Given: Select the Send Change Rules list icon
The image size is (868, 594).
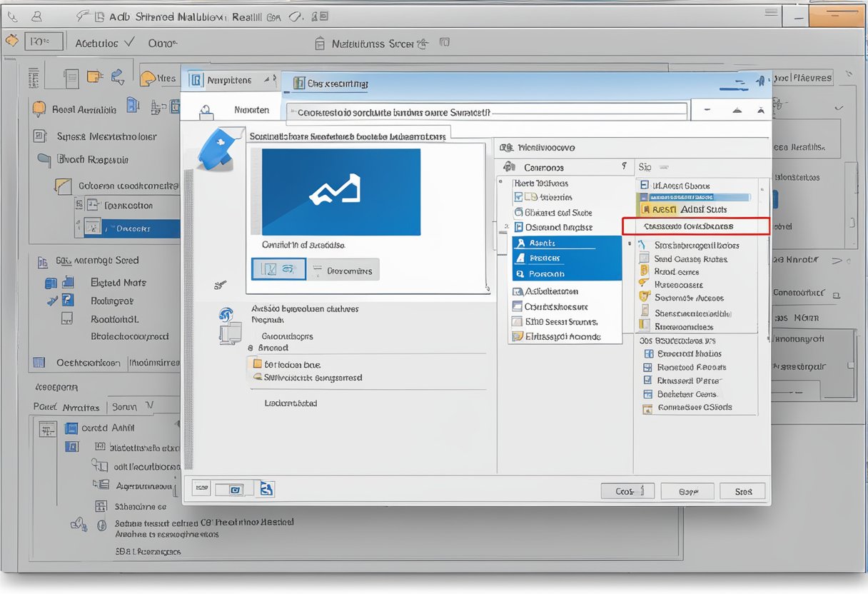Looking at the screenshot, I should [x=647, y=258].
